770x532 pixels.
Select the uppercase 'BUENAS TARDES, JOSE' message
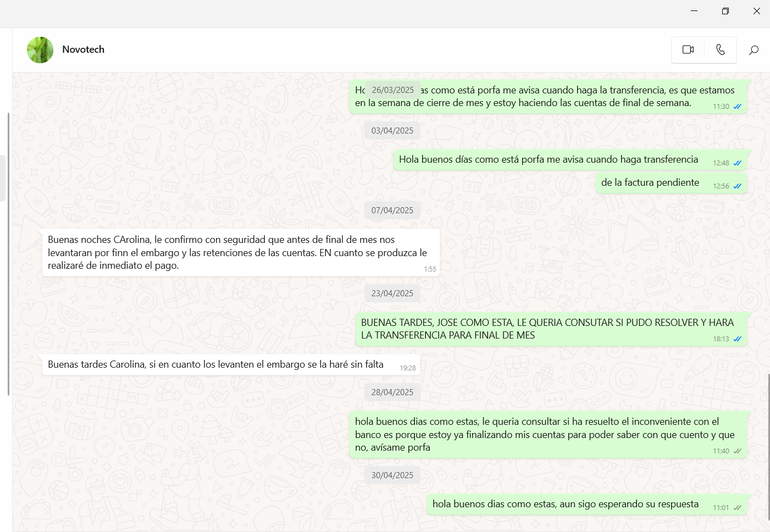point(547,329)
